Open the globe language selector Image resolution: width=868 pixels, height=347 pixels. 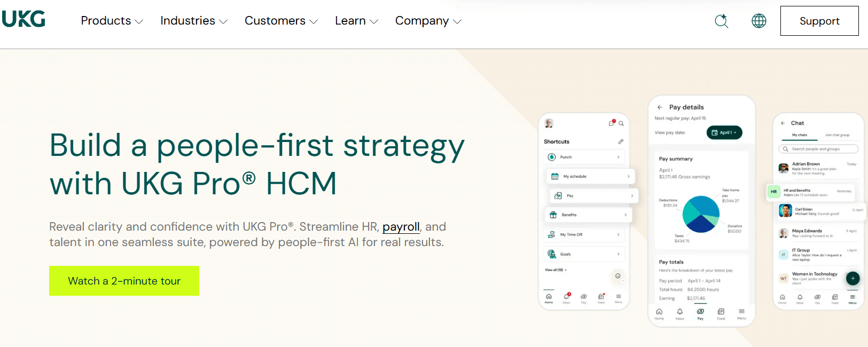pyautogui.click(x=759, y=21)
